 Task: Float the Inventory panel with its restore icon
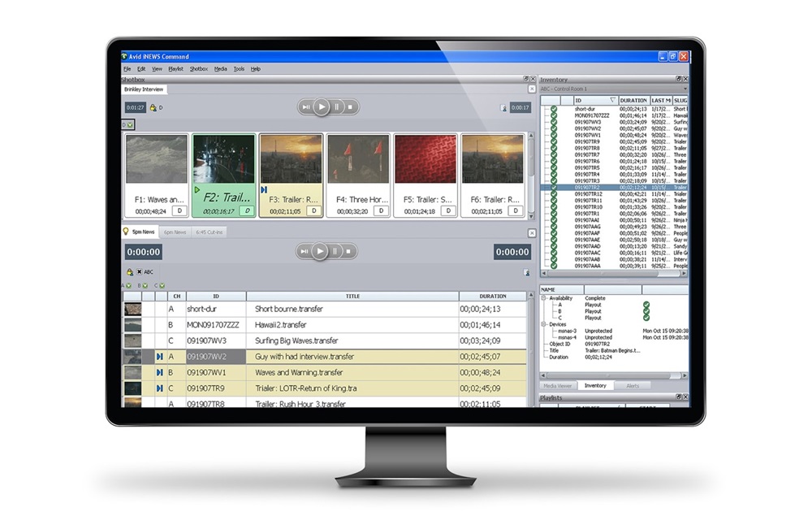coord(678,79)
